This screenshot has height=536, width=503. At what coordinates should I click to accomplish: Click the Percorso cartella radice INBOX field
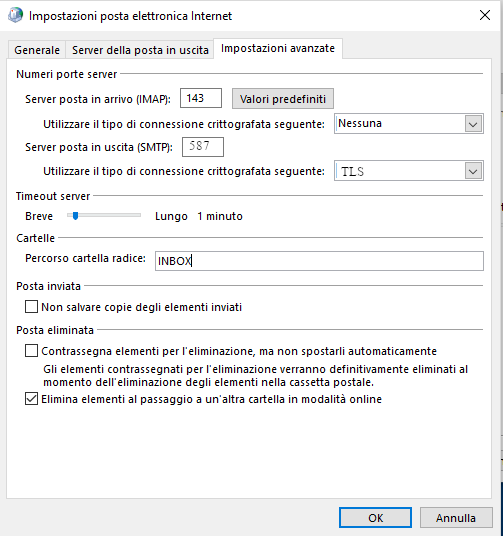(x=319, y=261)
